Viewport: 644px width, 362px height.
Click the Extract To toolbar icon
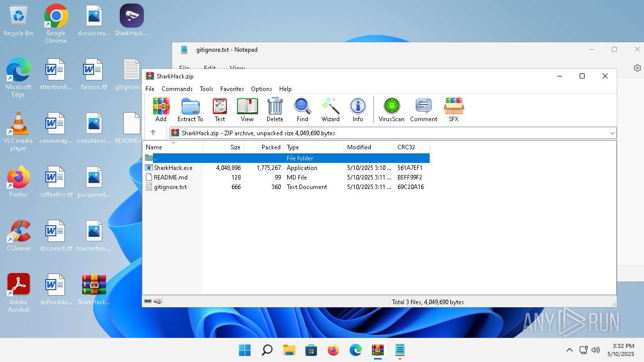coord(190,110)
